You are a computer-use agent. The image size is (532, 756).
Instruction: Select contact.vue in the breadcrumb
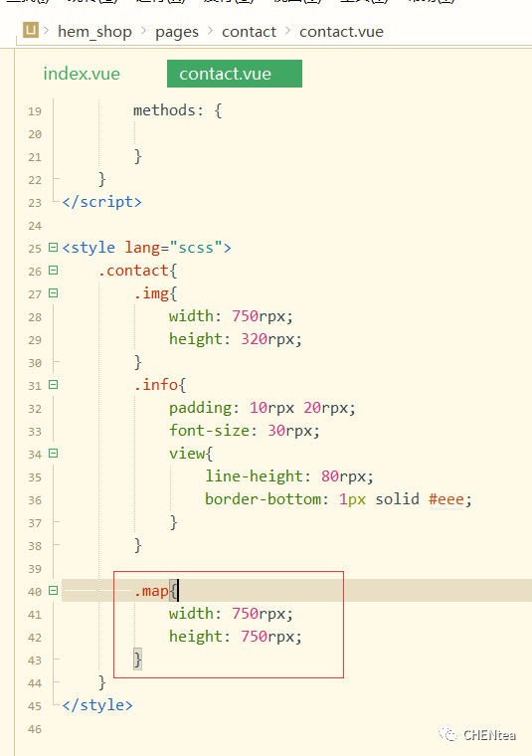tap(341, 32)
